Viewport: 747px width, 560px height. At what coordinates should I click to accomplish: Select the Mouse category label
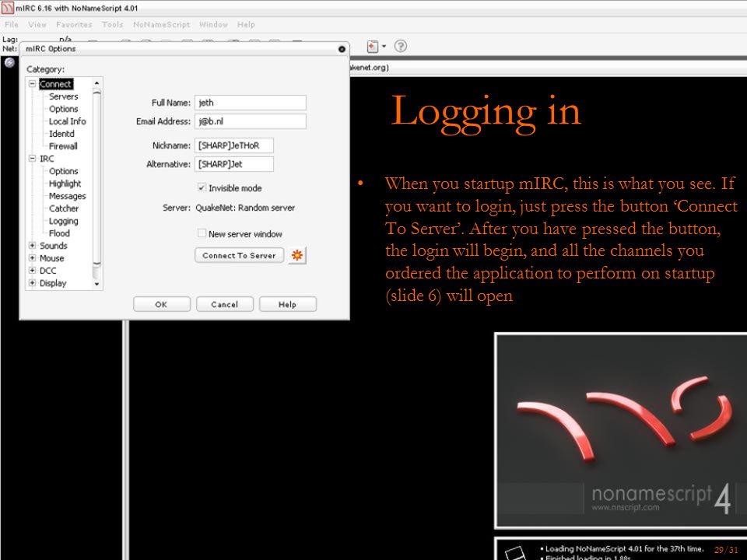(52, 258)
